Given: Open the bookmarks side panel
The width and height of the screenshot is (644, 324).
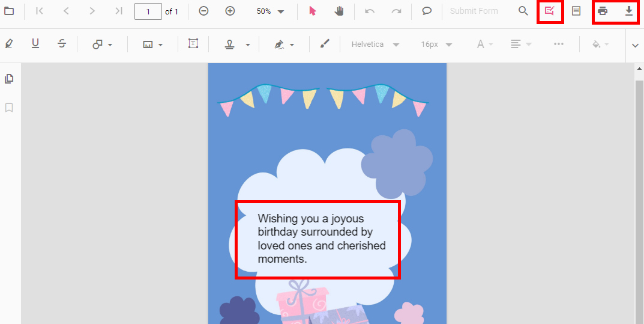Looking at the screenshot, I should [9, 108].
